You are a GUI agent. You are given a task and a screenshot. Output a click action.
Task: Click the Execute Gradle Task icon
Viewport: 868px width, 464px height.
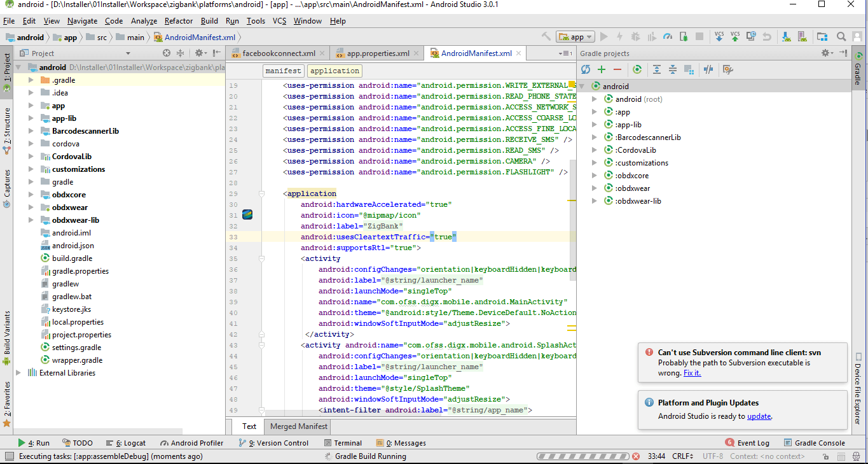click(637, 69)
